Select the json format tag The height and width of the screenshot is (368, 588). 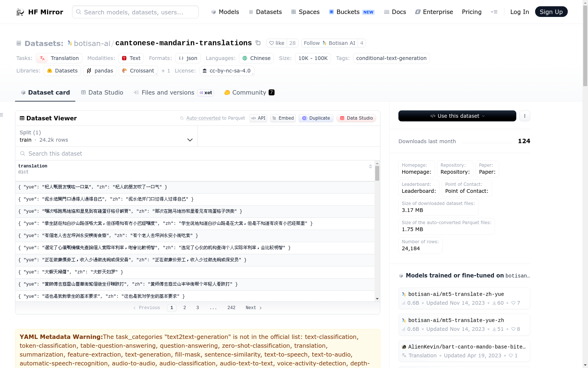pyautogui.click(x=188, y=58)
